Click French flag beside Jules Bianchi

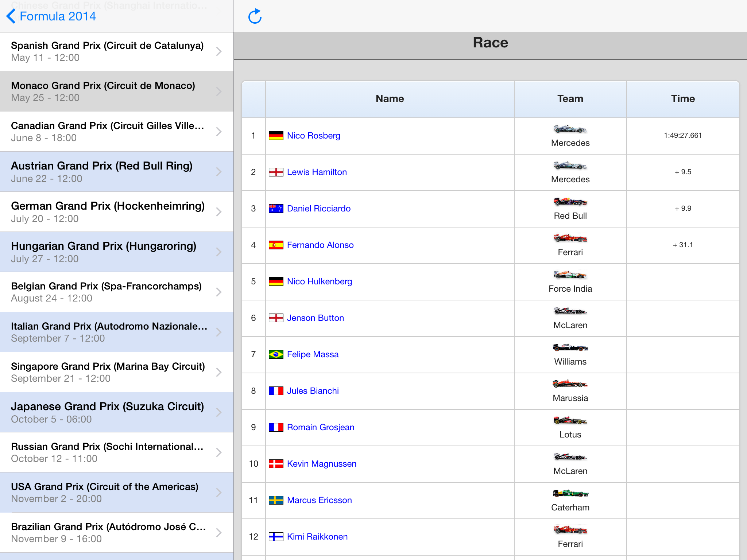[276, 391]
